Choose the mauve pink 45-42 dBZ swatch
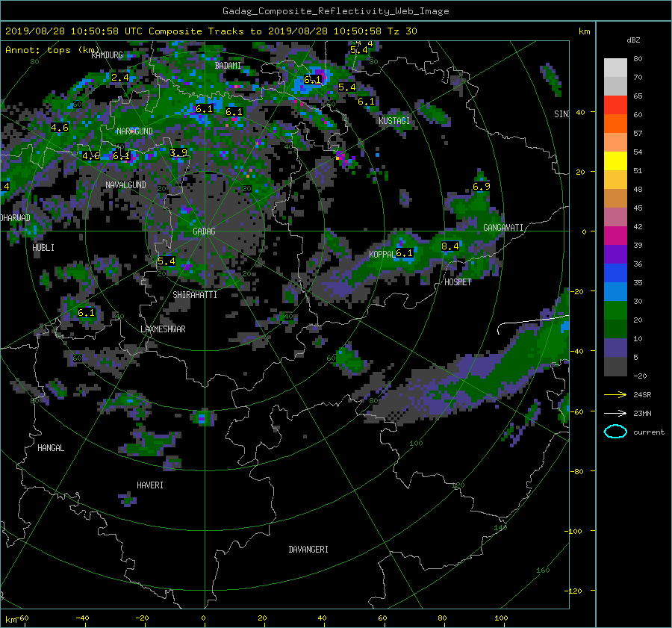 coord(615,217)
